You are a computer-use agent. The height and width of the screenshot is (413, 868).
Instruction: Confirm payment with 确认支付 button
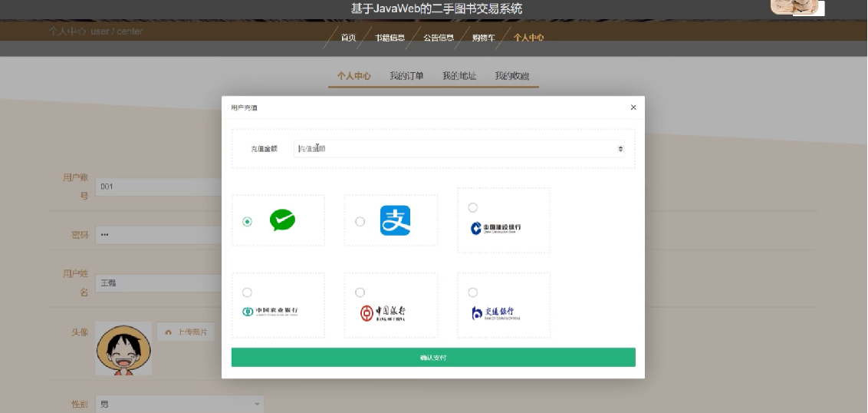point(433,358)
